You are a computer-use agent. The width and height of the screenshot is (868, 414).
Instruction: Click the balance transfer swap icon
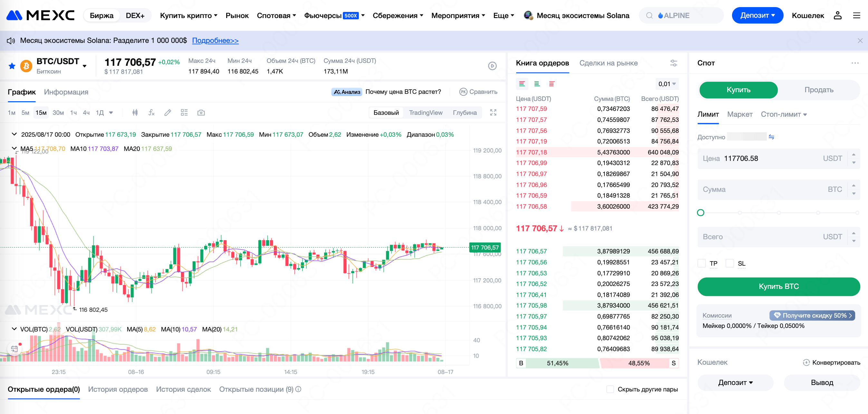(771, 137)
